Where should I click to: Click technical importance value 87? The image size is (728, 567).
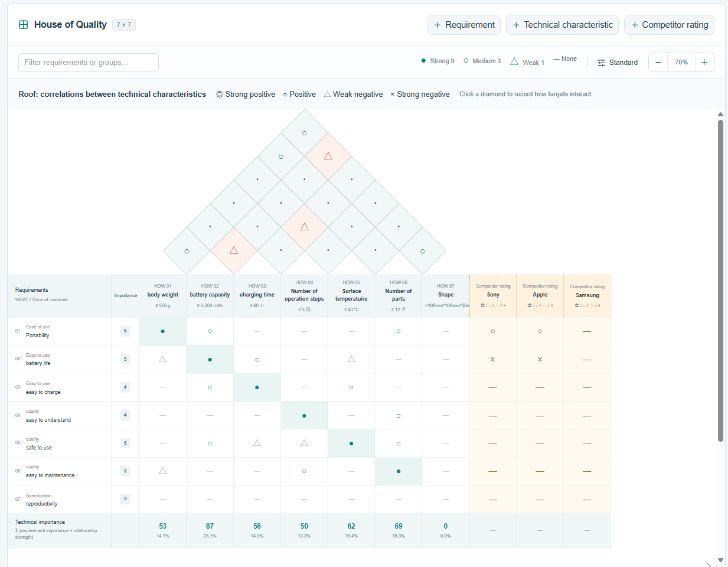210,526
